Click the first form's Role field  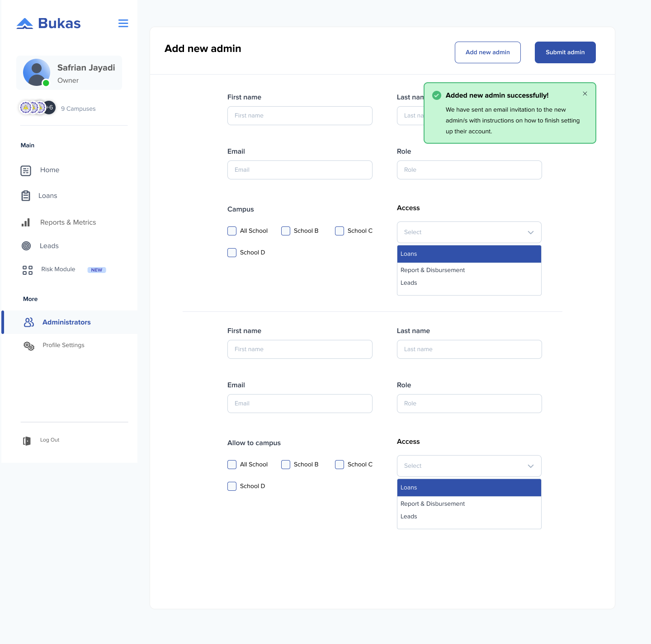tap(469, 170)
